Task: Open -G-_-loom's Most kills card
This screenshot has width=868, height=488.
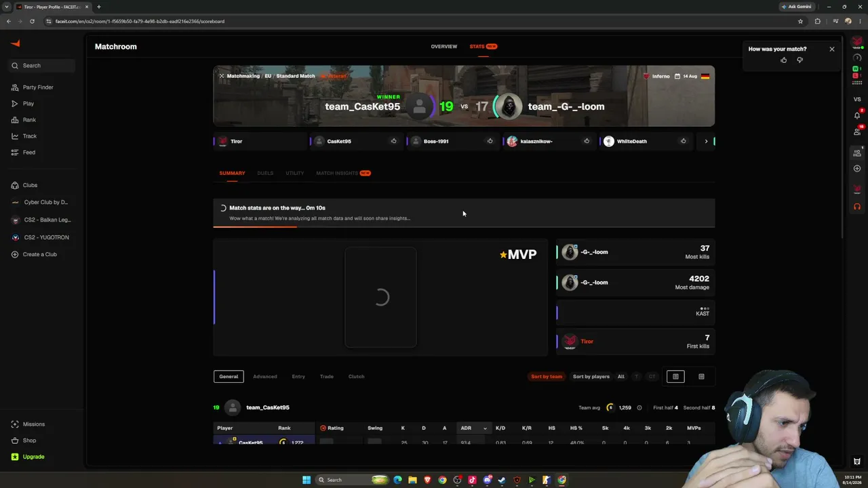Action: [635, 252]
